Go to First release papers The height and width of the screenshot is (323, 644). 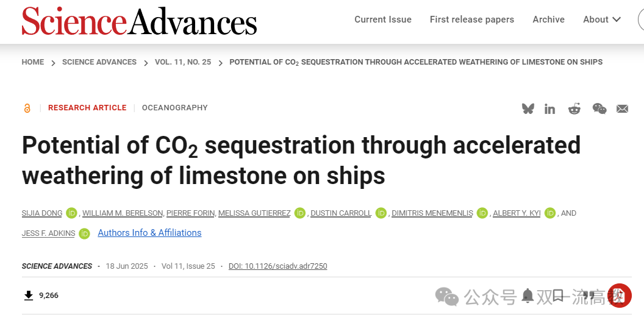point(472,20)
